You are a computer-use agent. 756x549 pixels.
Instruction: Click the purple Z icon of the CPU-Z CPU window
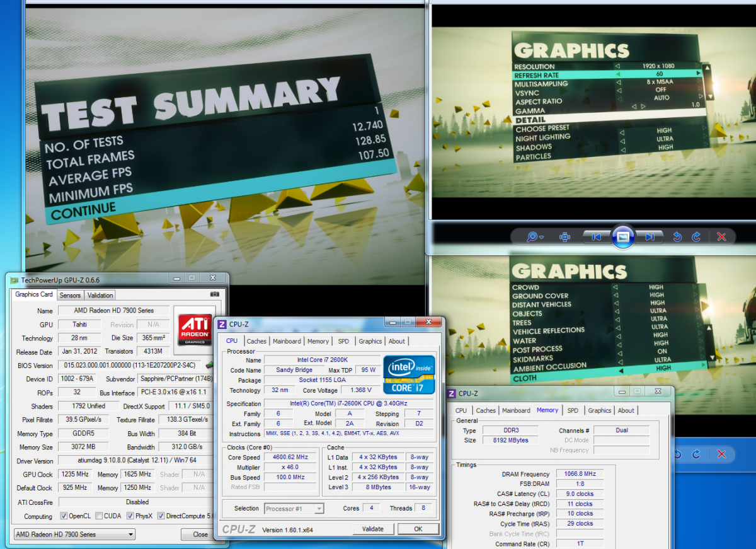pos(222,325)
